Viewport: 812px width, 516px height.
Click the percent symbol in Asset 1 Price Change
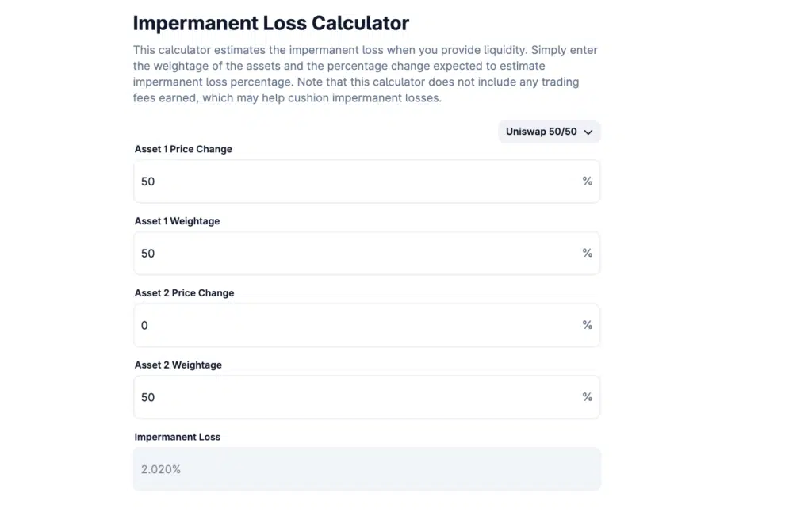point(587,181)
